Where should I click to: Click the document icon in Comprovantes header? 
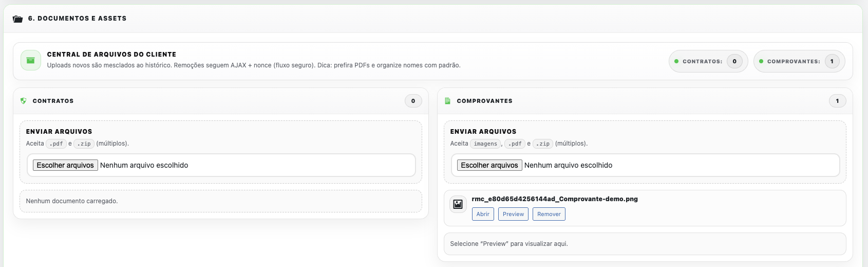pyautogui.click(x=447, y=101)
